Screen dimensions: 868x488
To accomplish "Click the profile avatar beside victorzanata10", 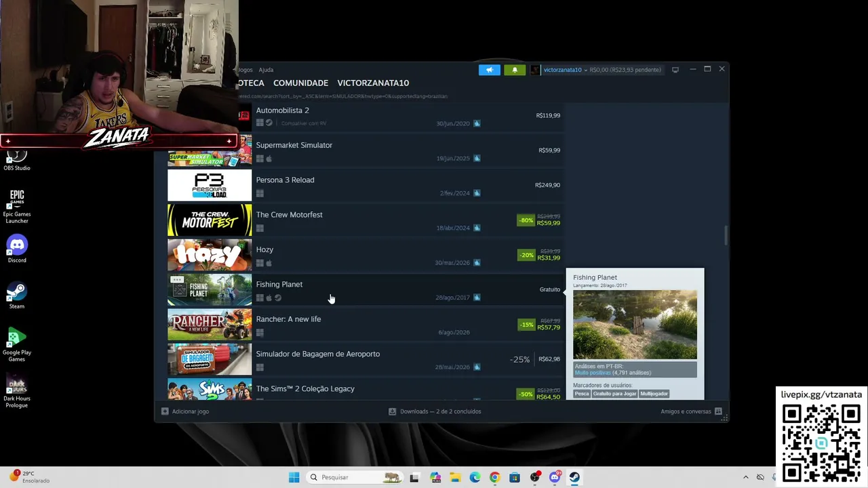I will click(x=535, y=70).
